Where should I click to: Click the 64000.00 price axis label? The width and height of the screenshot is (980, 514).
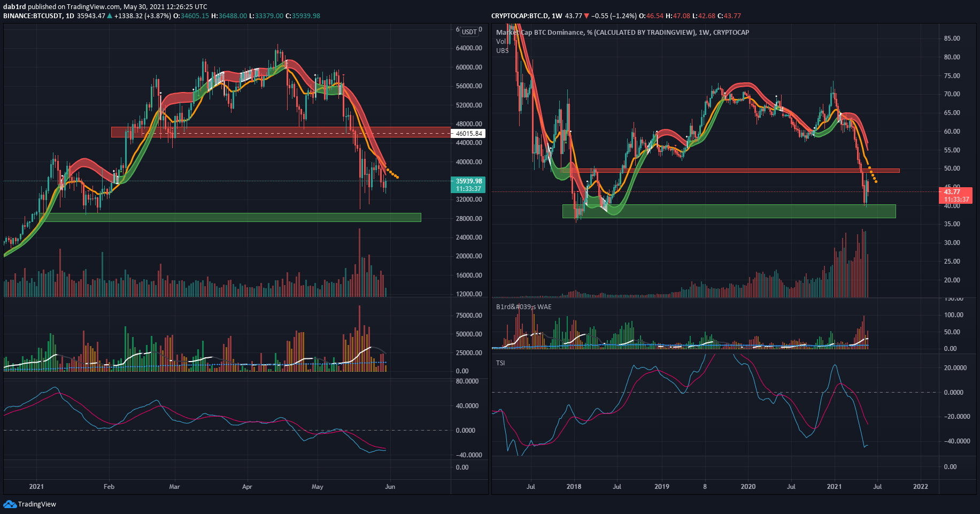tap(469, 48)
